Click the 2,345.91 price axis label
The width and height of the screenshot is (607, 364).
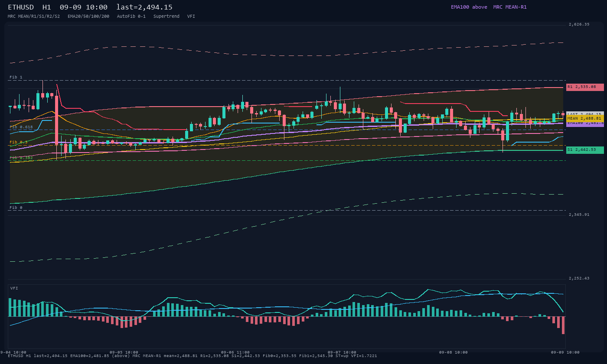579,214
